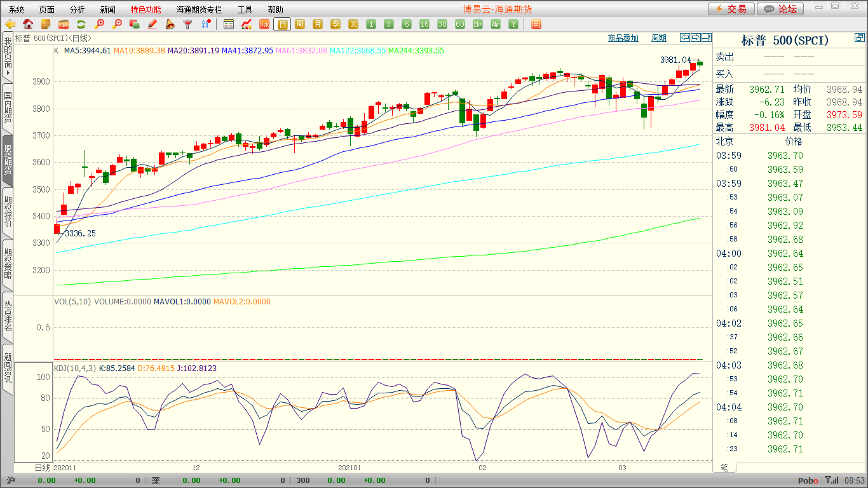Click the 深 index in status bar
The width and height of the screenshot is (868, 488).
(x=156, y=481)
